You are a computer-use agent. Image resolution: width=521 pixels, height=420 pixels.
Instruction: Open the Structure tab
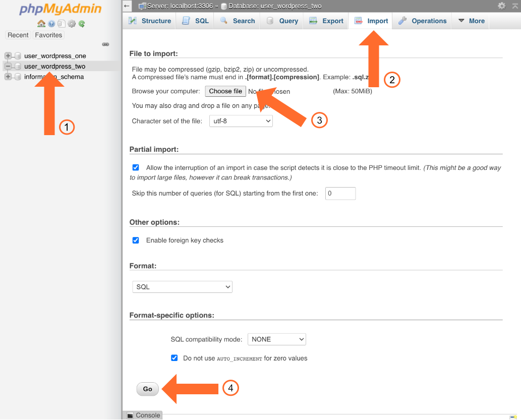(x=150, y=21)
